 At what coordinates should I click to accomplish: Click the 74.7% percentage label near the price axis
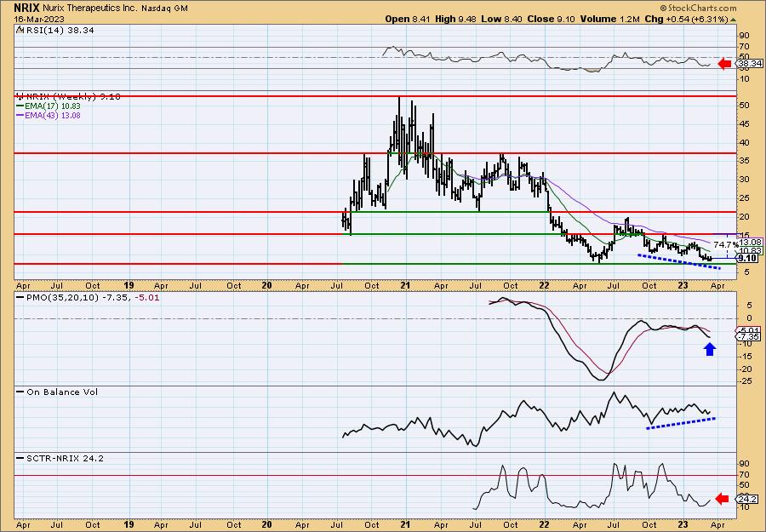point(725,243)
